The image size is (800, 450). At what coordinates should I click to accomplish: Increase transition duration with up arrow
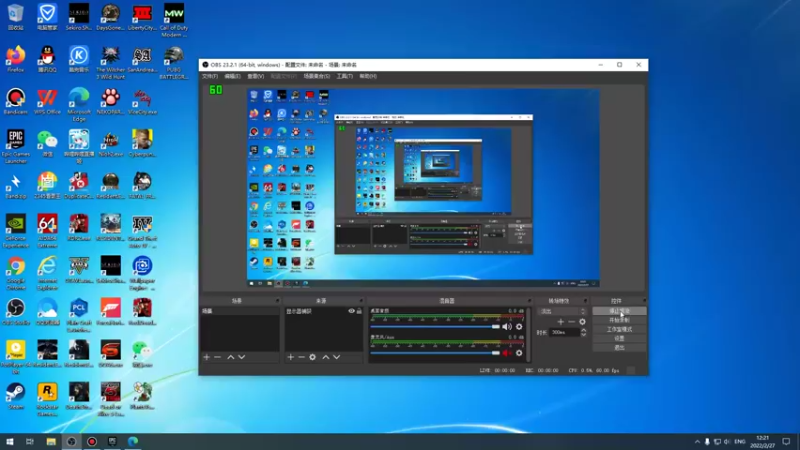pos(584,330)
